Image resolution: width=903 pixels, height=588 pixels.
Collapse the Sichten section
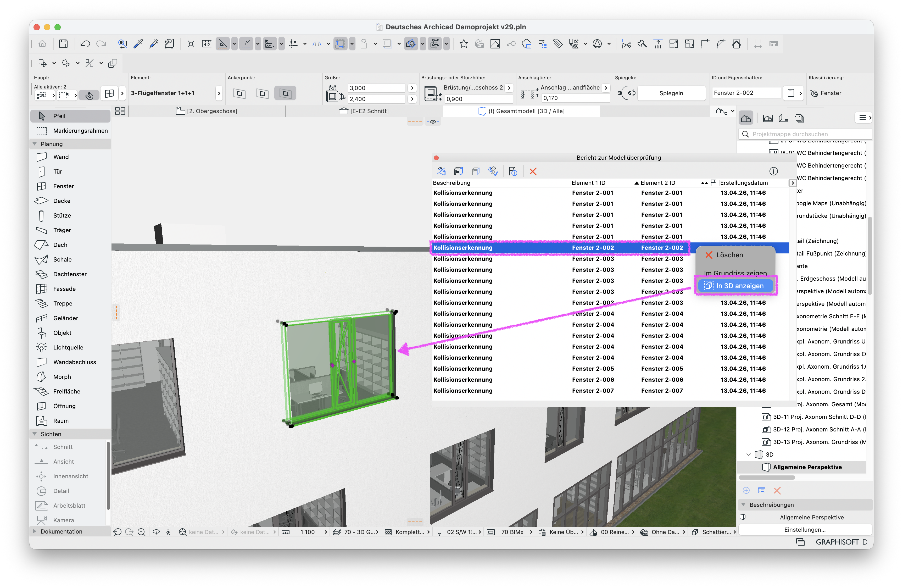point(35,434)
